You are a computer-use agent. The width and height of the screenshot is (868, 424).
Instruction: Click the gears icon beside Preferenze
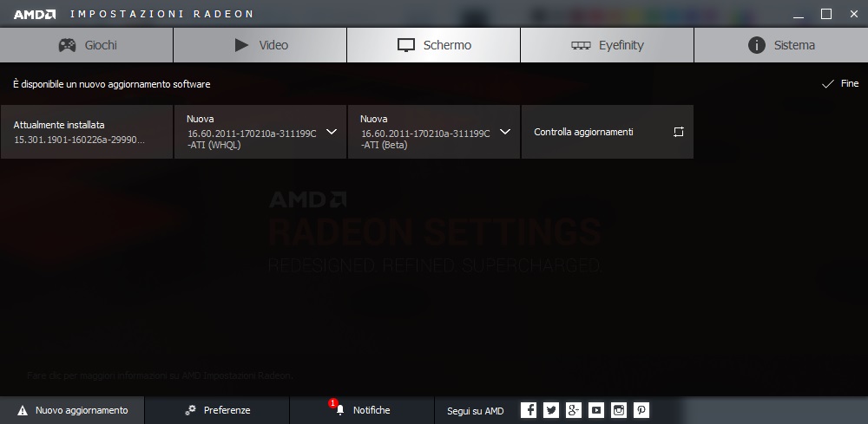tap(190, 410)
